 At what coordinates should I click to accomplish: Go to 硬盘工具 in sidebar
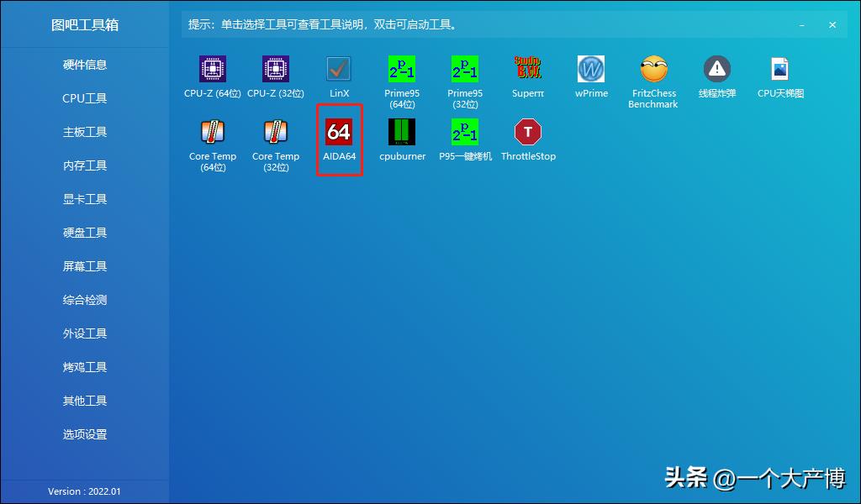click(85, 233)
